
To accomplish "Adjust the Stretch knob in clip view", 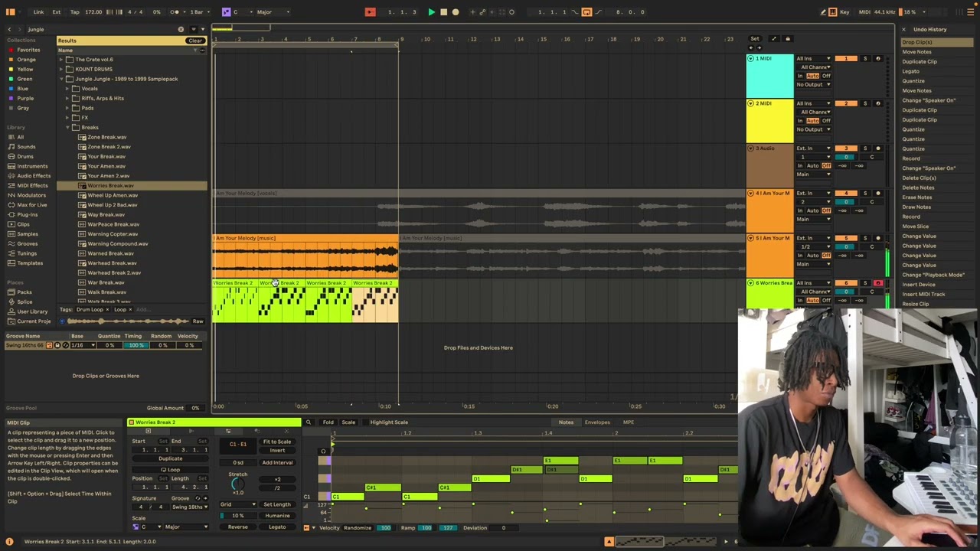I will [237, 484].
